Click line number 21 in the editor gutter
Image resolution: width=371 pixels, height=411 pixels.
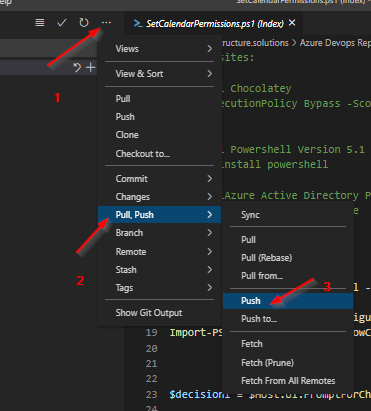point(152,363)
